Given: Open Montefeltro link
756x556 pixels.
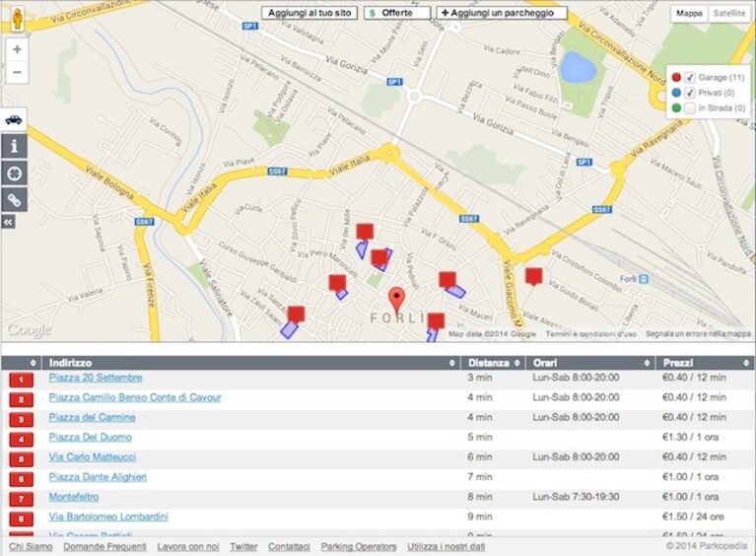Looking at the screenshot, I should 74,497.
